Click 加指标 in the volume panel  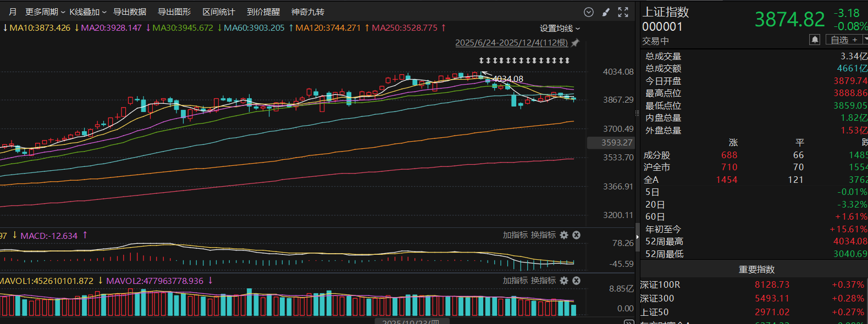point(515,281)
